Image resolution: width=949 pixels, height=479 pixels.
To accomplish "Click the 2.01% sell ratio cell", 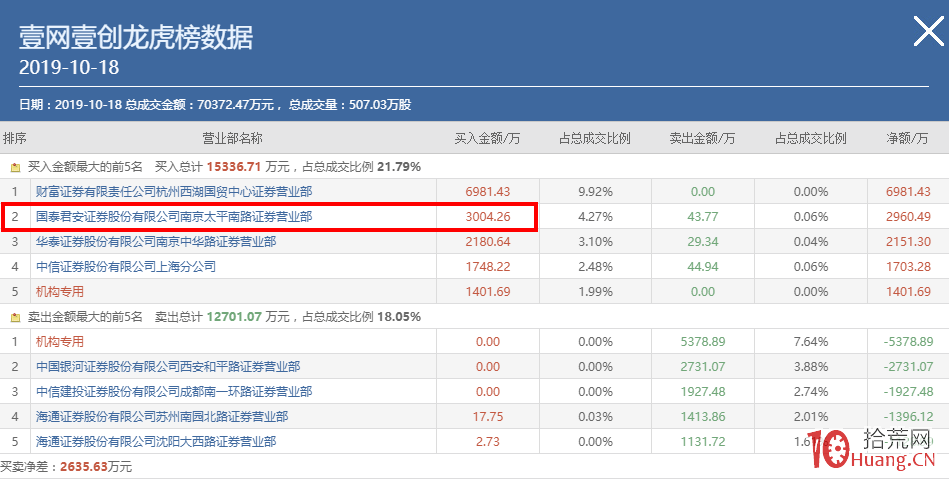I will coord(810,417).
